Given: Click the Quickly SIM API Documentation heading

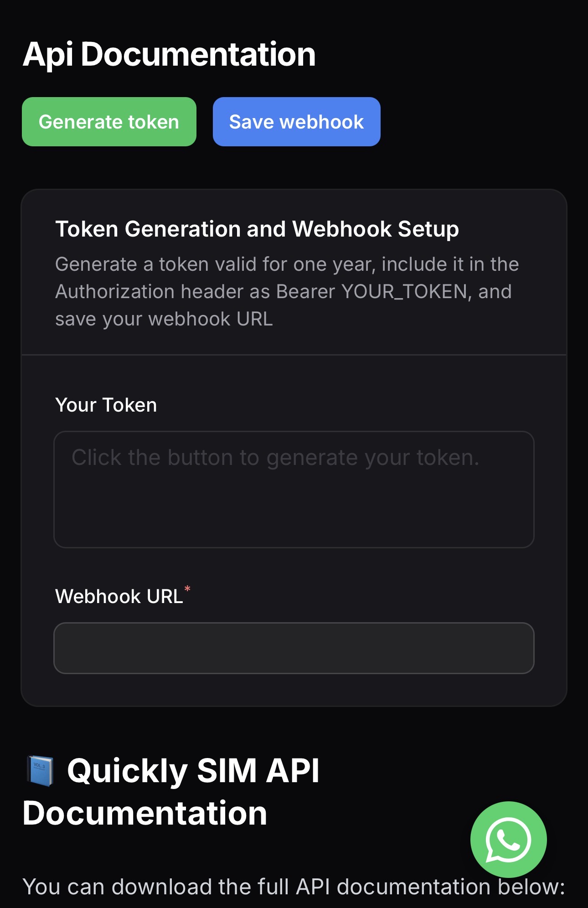Looking at the screenshot, I should 193,771.
